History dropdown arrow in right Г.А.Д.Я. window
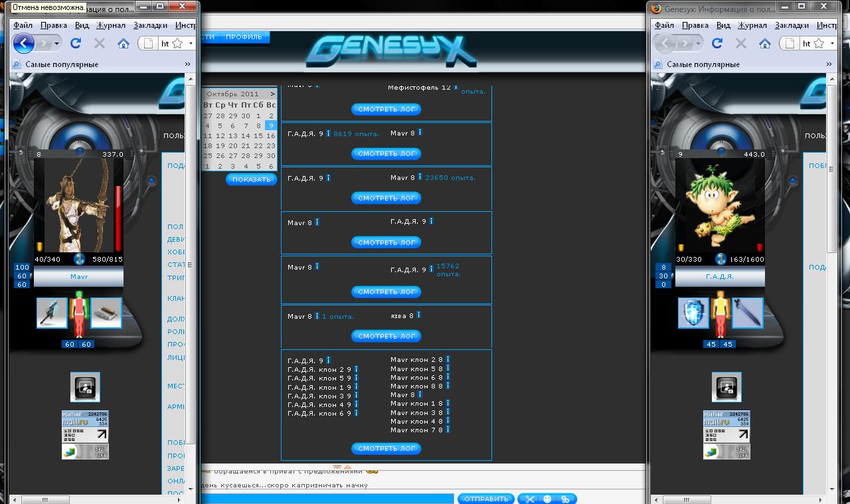Screen dimensions: 850x504 point(699,44)
